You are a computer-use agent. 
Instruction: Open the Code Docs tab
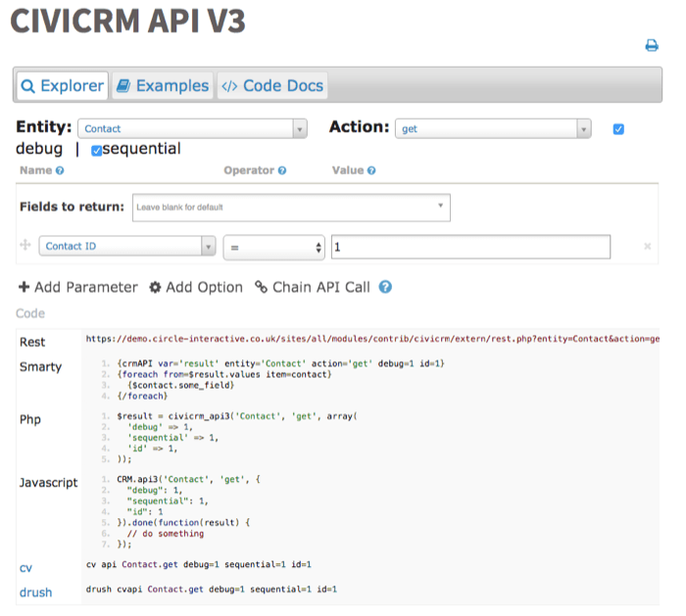point(271,86)
